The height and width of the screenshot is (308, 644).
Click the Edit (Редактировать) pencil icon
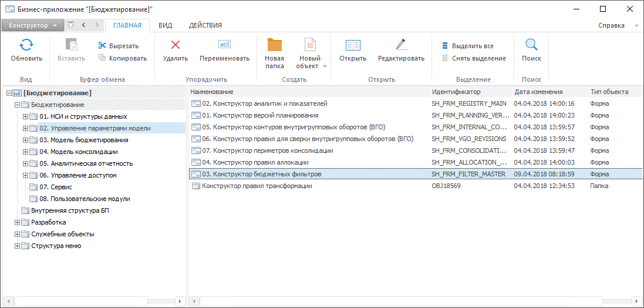pyautogui.click(x=401, y=45)
